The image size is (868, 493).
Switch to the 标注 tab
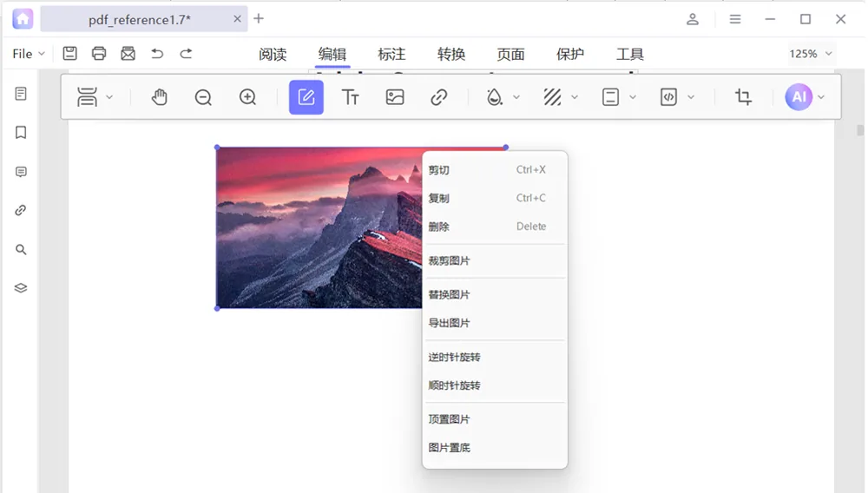[391, 54]
